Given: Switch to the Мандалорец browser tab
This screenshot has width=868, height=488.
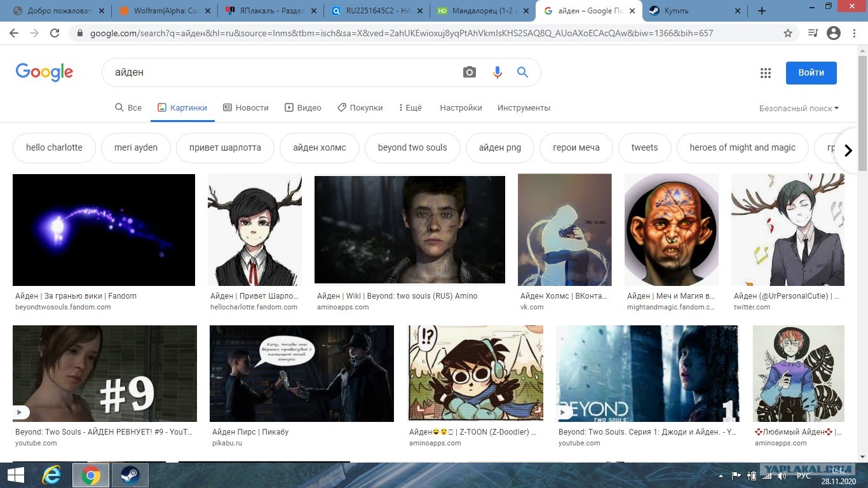Looking at the screenshot, I should pyautogui.click(x=484, y=11).
